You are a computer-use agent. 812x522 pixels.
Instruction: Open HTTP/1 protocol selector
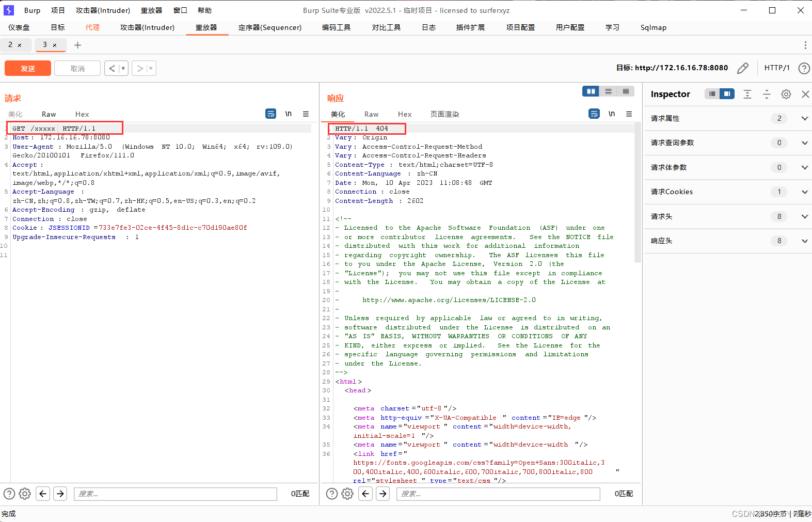coord(777,68)
